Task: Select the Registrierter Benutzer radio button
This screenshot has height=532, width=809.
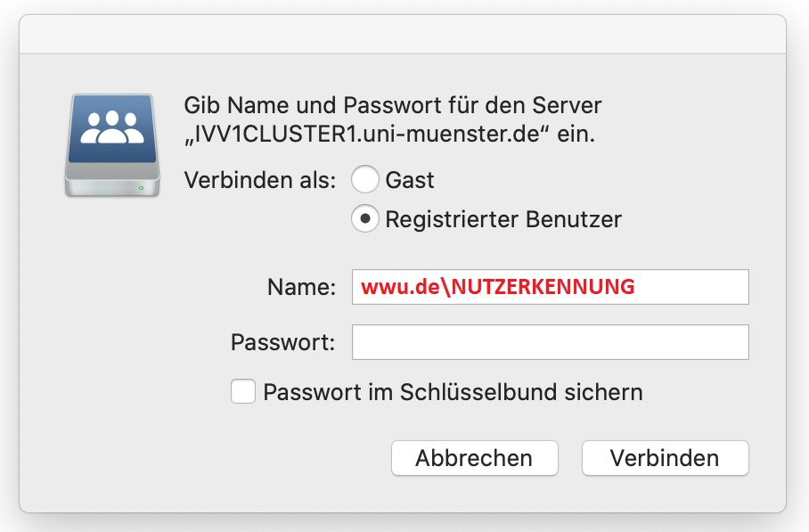Action: click(365, 219)
